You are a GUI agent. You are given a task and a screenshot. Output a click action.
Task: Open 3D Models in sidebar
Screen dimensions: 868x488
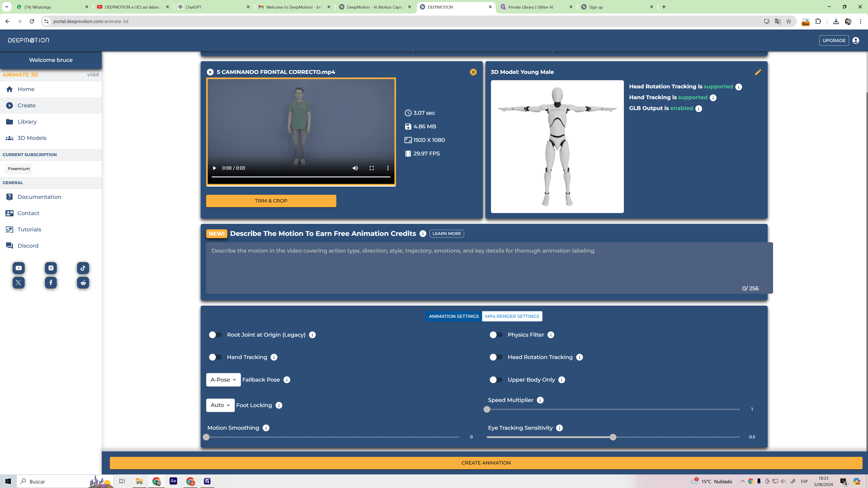tap(51, 138)
